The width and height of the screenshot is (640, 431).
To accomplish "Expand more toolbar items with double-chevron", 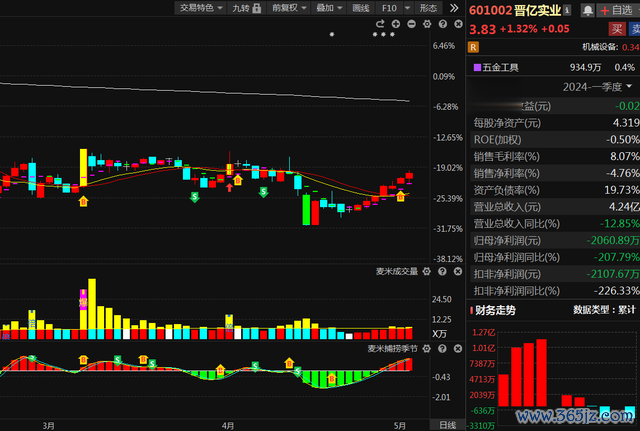I will point(453,8).
